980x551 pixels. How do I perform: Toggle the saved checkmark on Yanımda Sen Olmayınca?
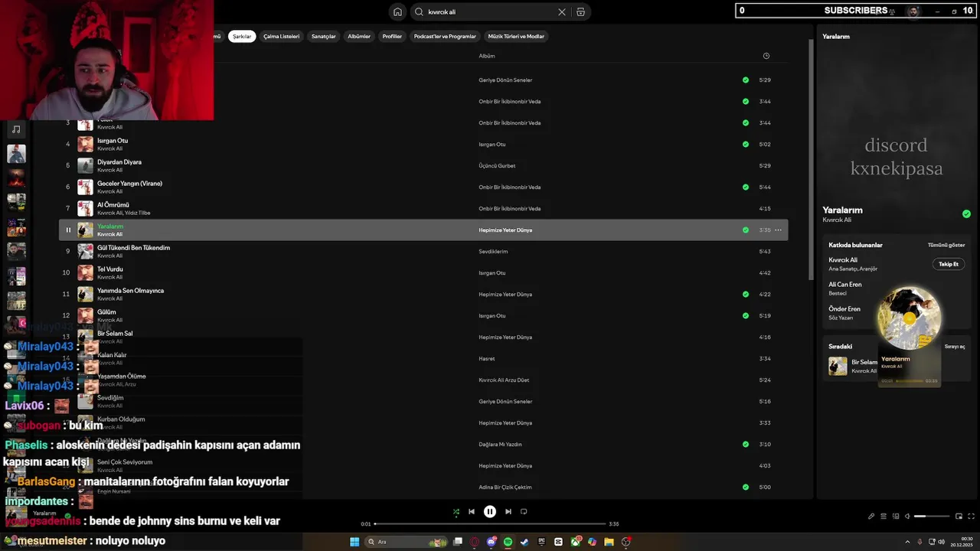click(746, 294)
